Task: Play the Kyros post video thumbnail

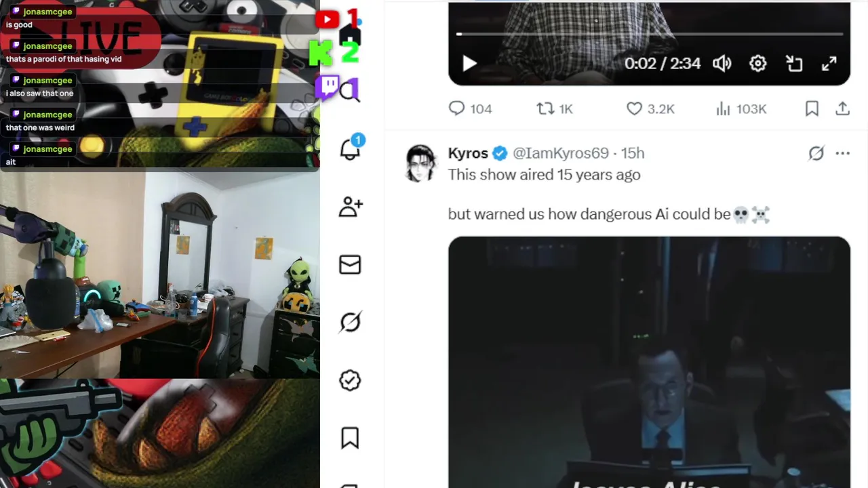Action: [x=649, y=362]
